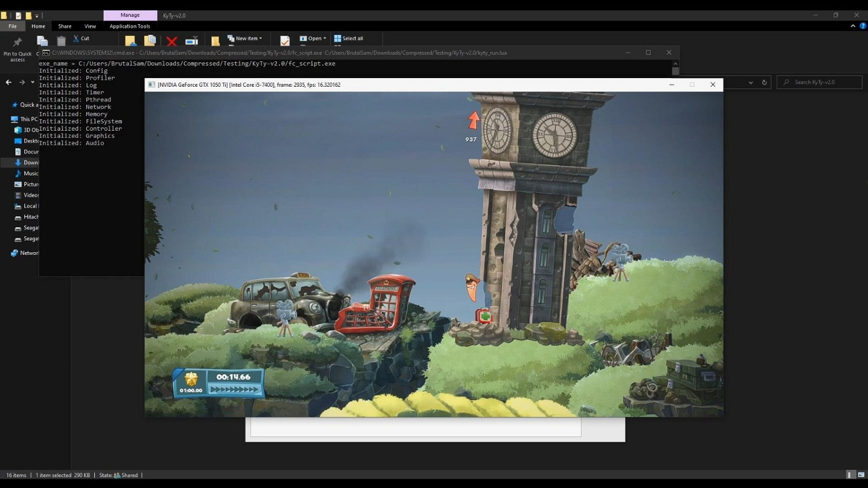Click the Cut scissors command
The image size is (868, 488).
81,39
